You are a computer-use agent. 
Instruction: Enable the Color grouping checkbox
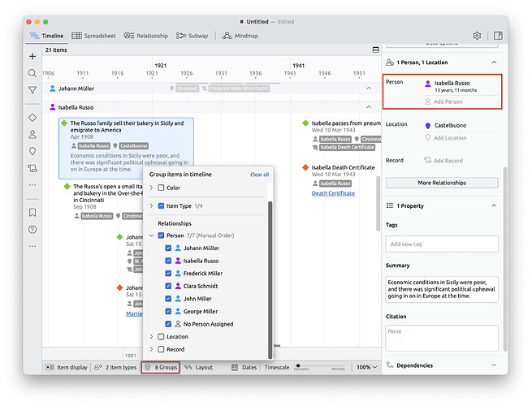tap(161, 188)
